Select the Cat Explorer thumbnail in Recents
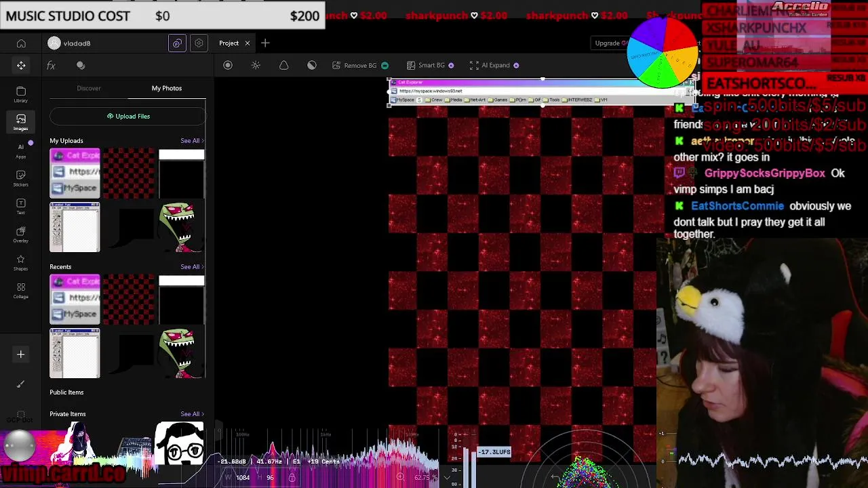The image size is (868, 488). (75, 299)
